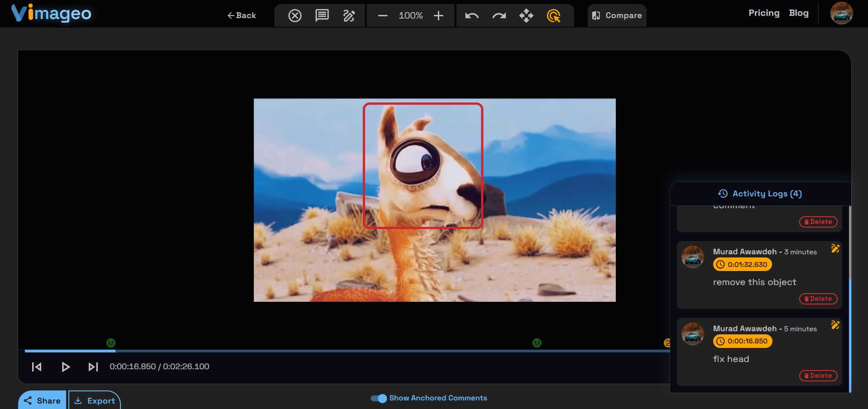The height and width of the screenshot is (409, 868).
Task: Delete the 'fix head' comment
Action: tap(818, 376)
